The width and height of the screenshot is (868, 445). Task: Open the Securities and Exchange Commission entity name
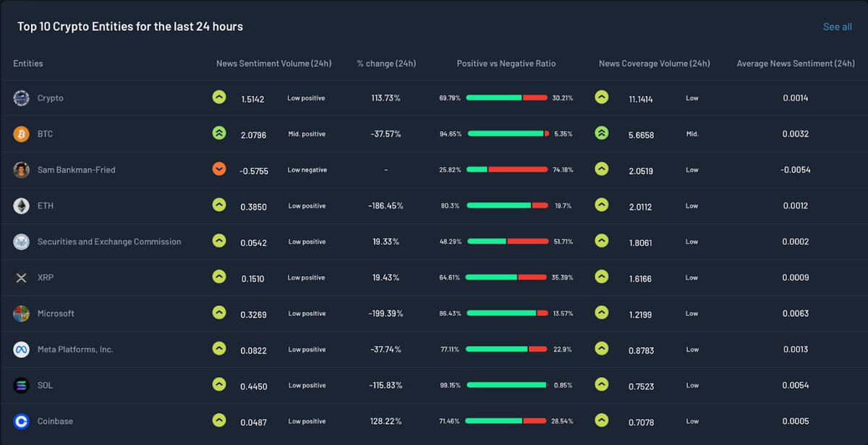(109, 242)
